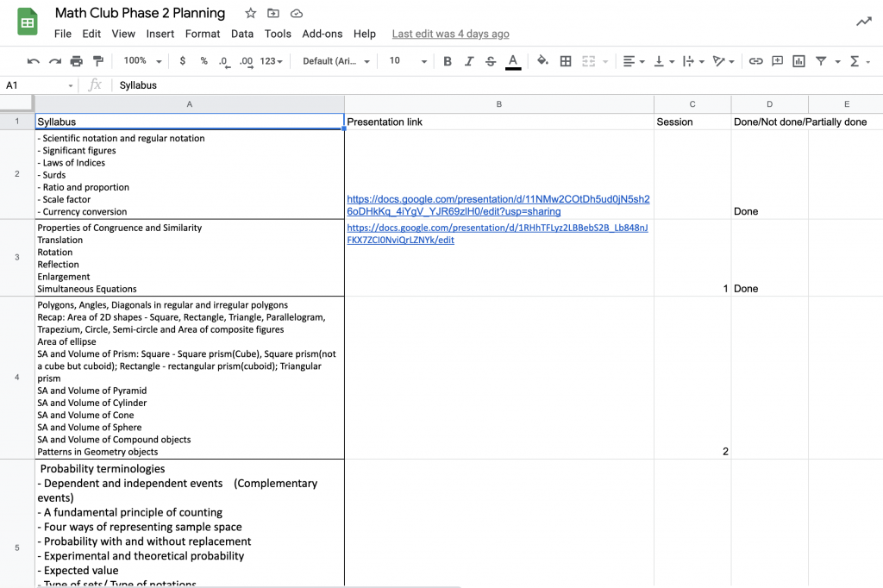Viewport: 883px width, 588px height.
Task: Open the Tools menu
Action: pyautogui.click(x=278, y=34)
